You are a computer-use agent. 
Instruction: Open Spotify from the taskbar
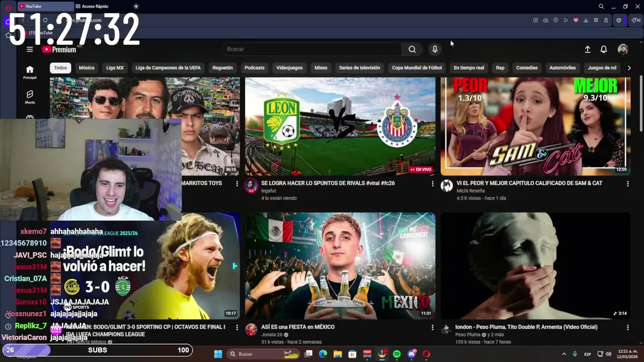(396, 354)
